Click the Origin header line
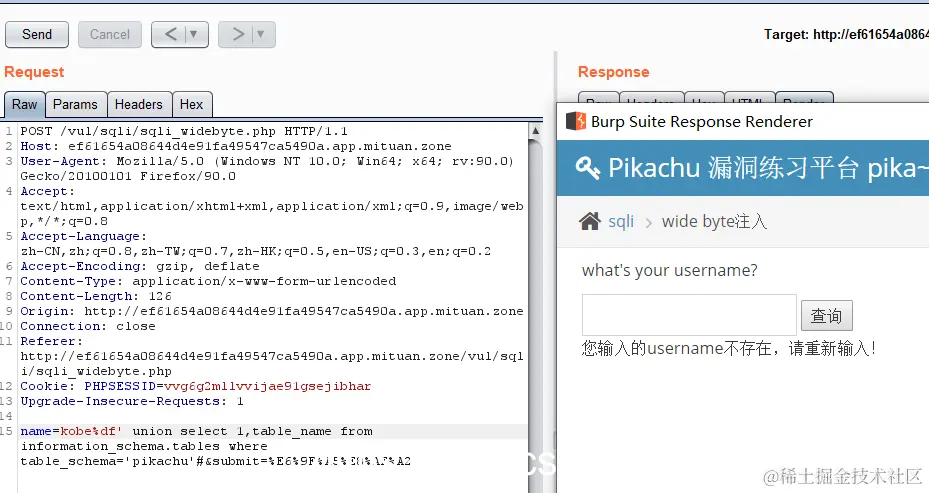This screenshot has width=929, height=493. click(272, 311)
